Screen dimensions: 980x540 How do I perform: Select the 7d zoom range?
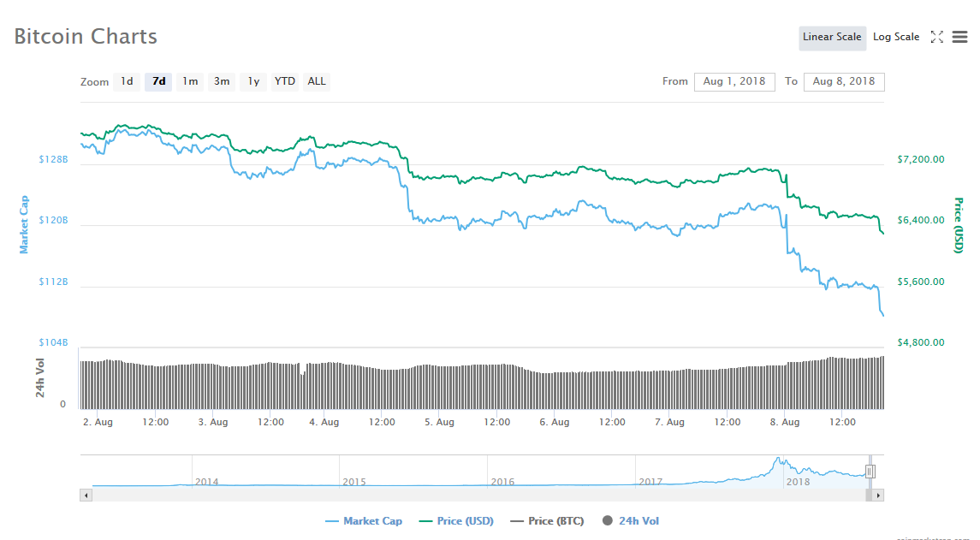pyautogui.click(x=158, y=81)
